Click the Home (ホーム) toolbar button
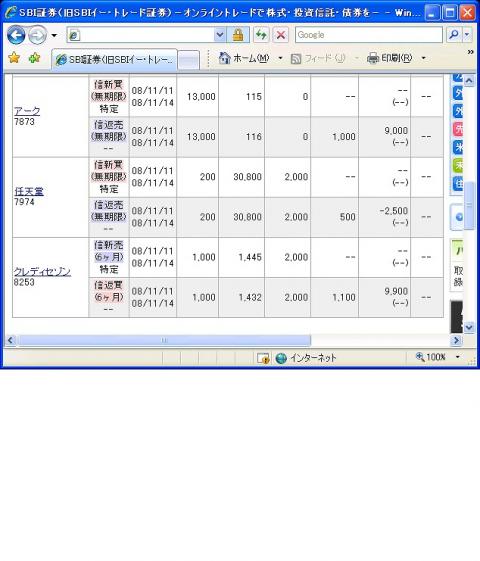Image resolution: width=480 pixels, height=561 pixels. point(244,58)
